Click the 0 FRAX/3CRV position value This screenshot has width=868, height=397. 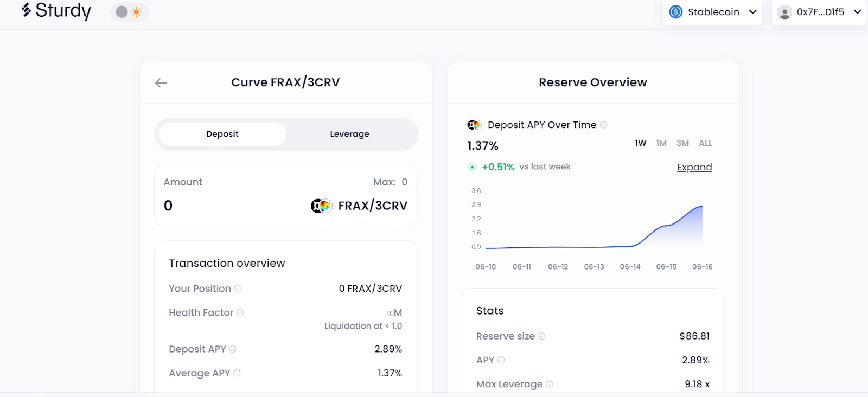point(371,289)
